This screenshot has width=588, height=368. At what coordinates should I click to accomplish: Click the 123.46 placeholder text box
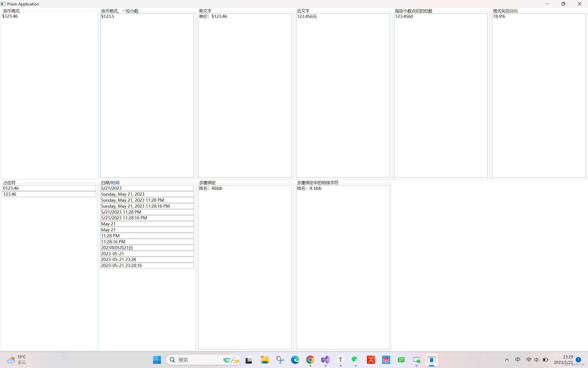[49, 194]
